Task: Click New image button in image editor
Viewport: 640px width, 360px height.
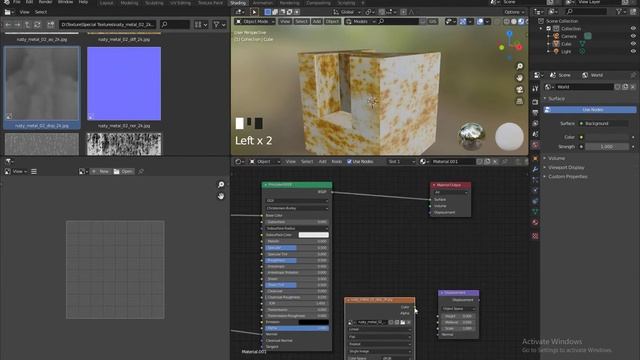Action: click(100, 171)
